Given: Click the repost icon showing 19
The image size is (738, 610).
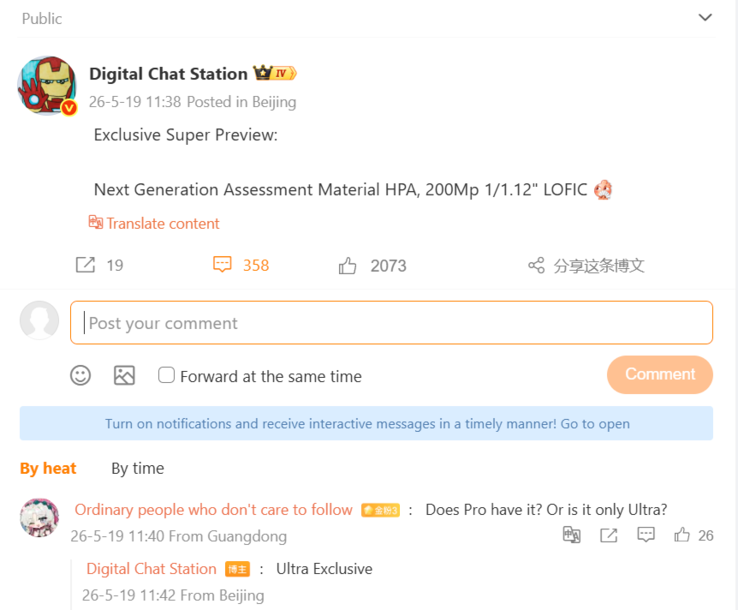Looking at the screenshot, I should [85, 265].
